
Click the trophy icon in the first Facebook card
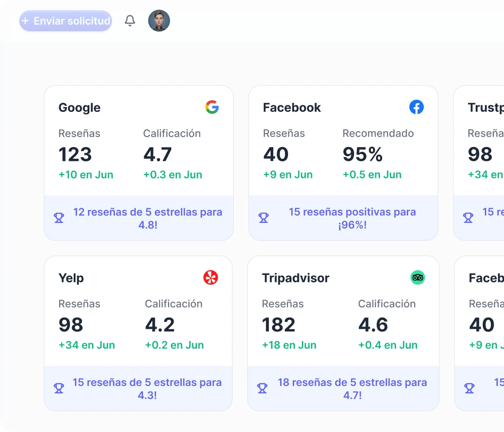tap(264, 218)
